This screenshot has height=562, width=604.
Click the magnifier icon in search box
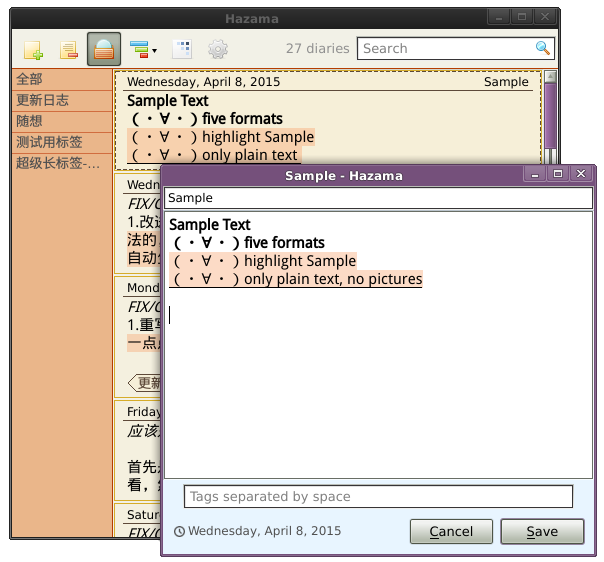pos(543,48)
